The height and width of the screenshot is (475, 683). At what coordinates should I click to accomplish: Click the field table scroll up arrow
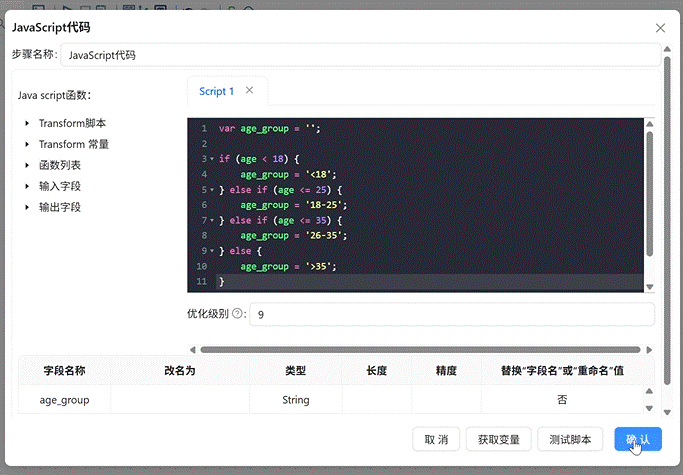click(x=649, y=391)
